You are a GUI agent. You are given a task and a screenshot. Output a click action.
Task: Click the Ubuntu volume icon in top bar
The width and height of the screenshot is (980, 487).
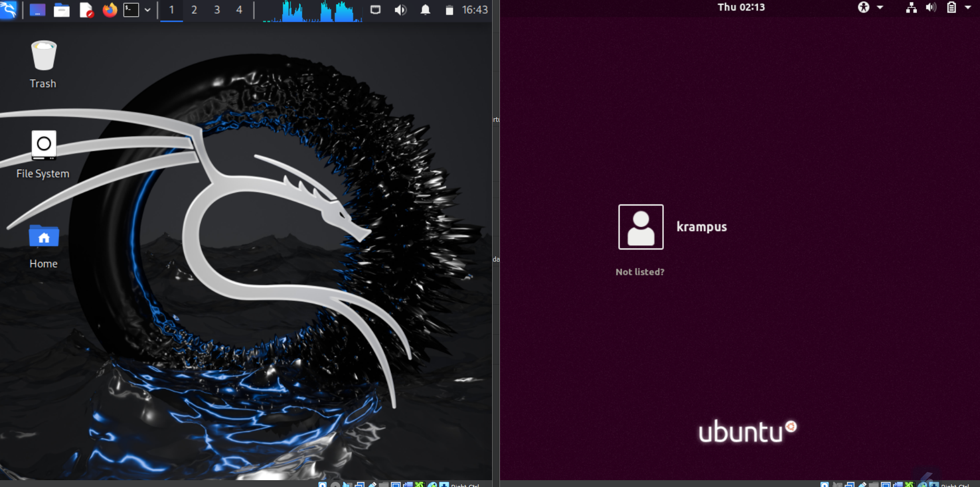coord(931,7)
